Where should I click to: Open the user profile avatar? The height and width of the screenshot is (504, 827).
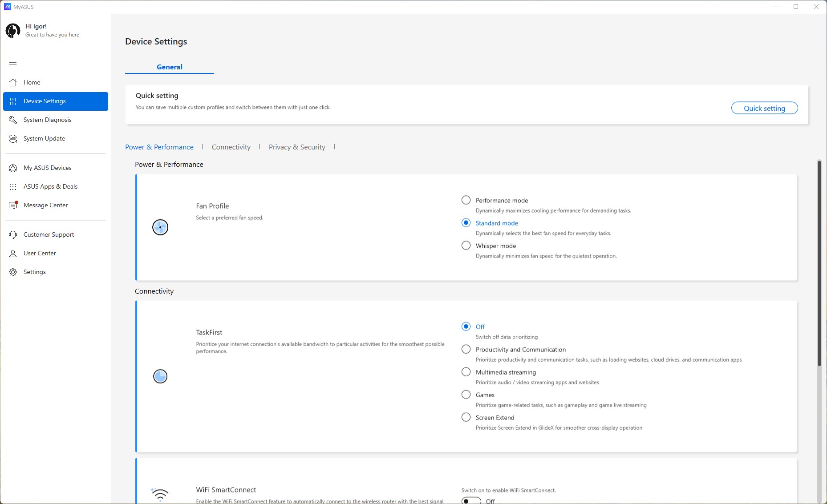13,31
